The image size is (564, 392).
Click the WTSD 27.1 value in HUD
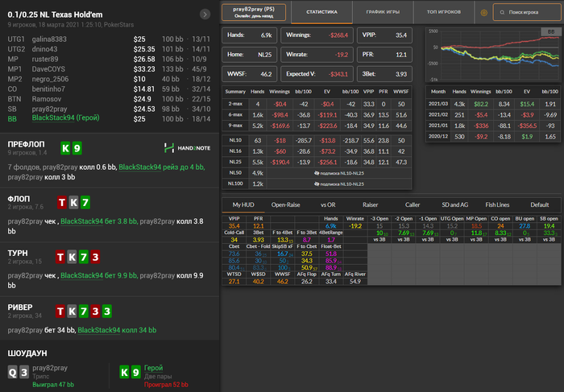click(234, 282)
